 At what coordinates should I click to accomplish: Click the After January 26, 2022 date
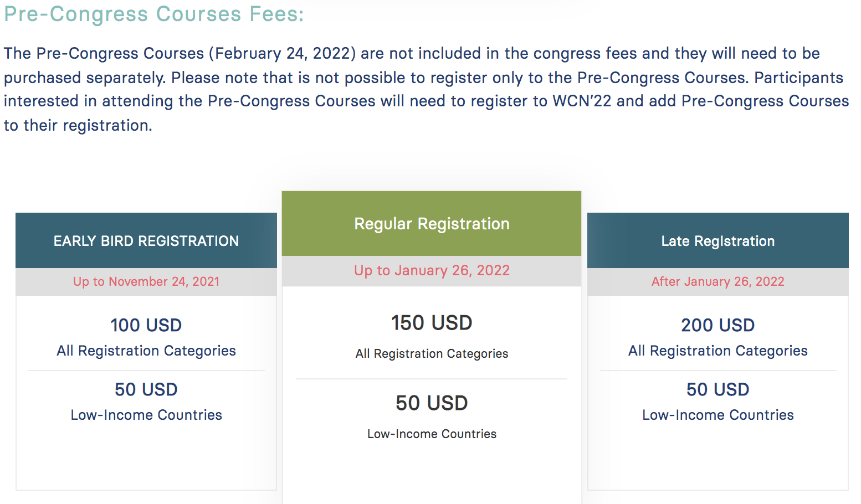tap(718, 281)
